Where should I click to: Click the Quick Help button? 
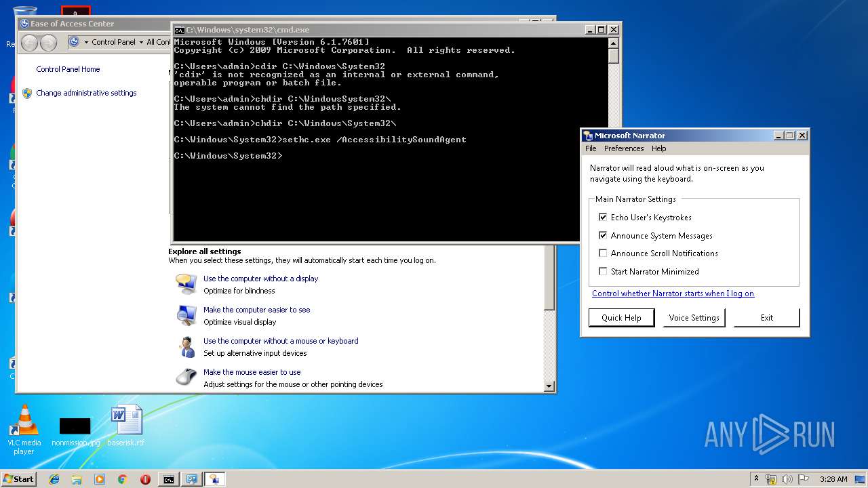tap(621, 318)
